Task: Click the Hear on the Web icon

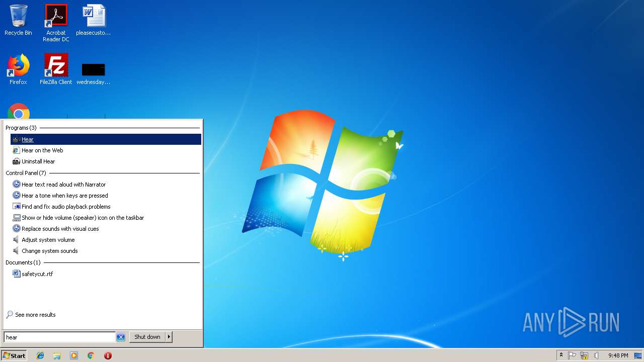Action: [x=16, y=150]
